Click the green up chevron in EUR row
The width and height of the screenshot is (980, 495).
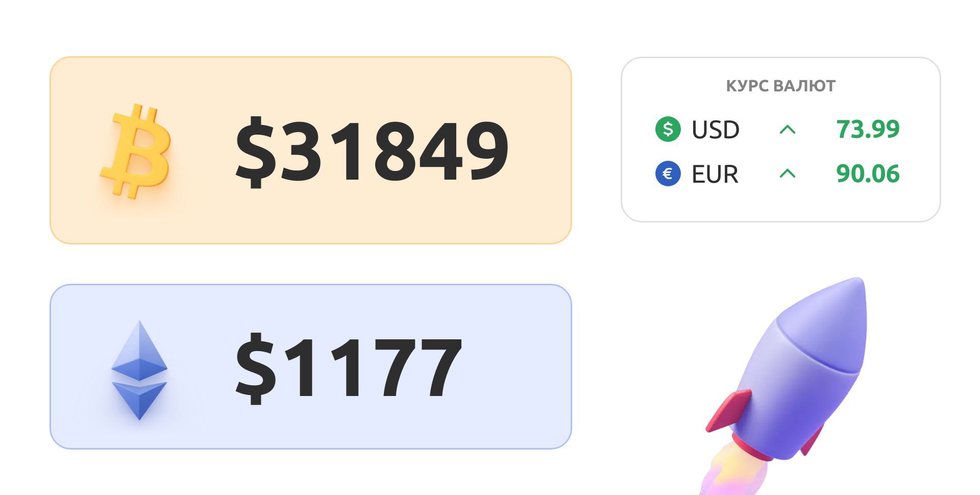point(788,174)
